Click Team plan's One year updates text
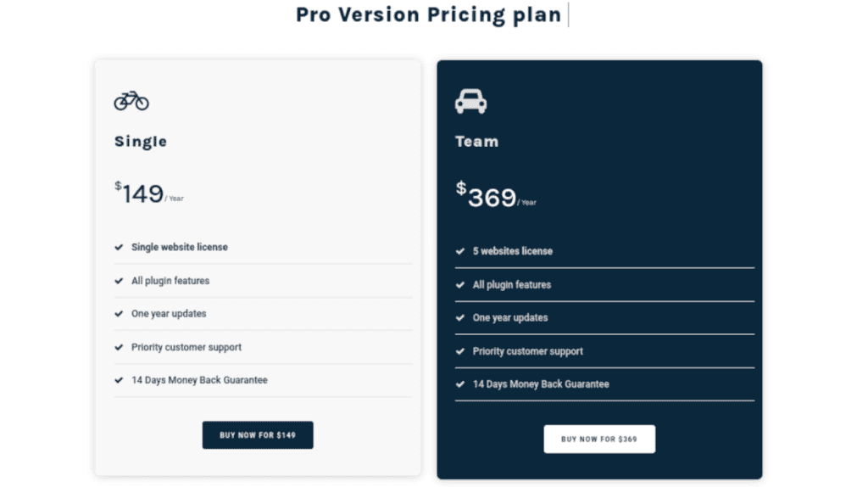Screen dimensions: 868x487 (x=510, y=317)
